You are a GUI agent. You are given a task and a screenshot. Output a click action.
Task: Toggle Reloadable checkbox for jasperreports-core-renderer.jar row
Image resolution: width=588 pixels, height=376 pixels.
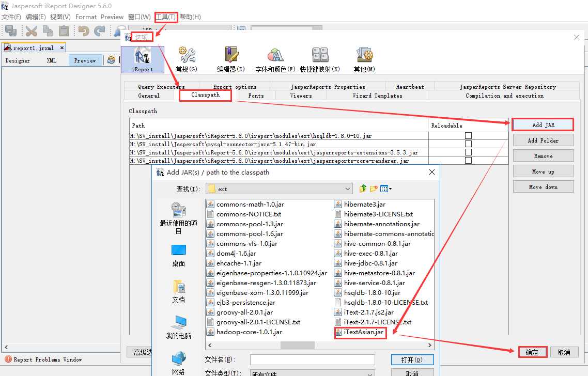tap(468, 161)
